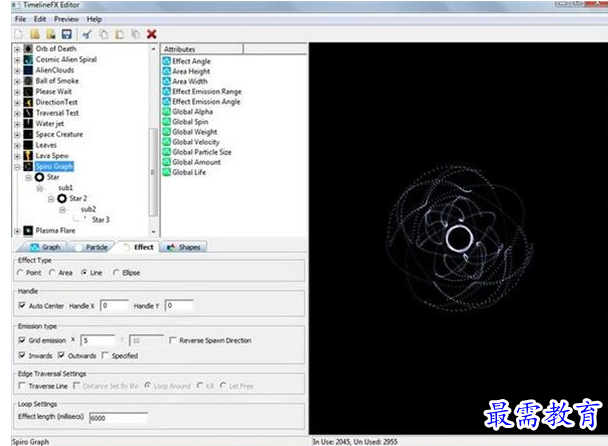Click the New file toolbar icon
Screen dimensions: 608x446
coord(19,34)
